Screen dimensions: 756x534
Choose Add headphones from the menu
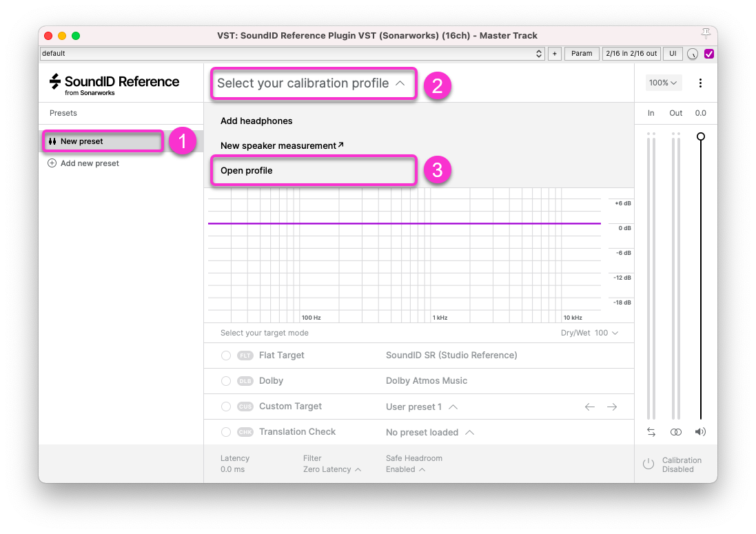(256, 121)
